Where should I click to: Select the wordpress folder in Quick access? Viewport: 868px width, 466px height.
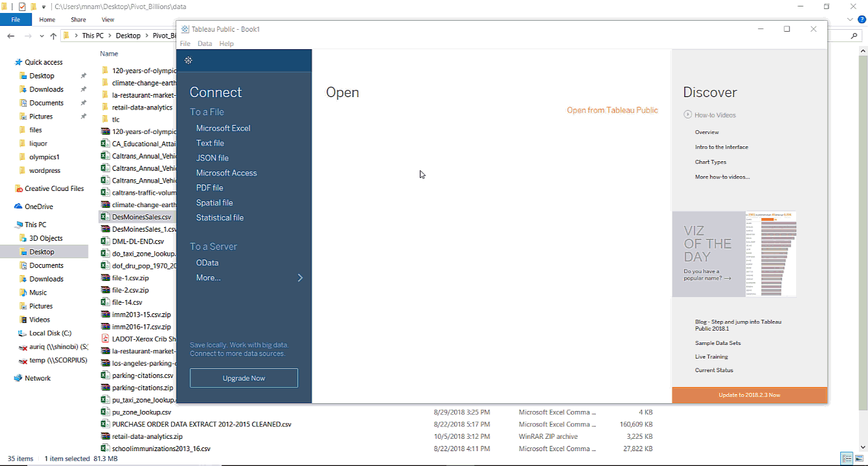[45, 171]
